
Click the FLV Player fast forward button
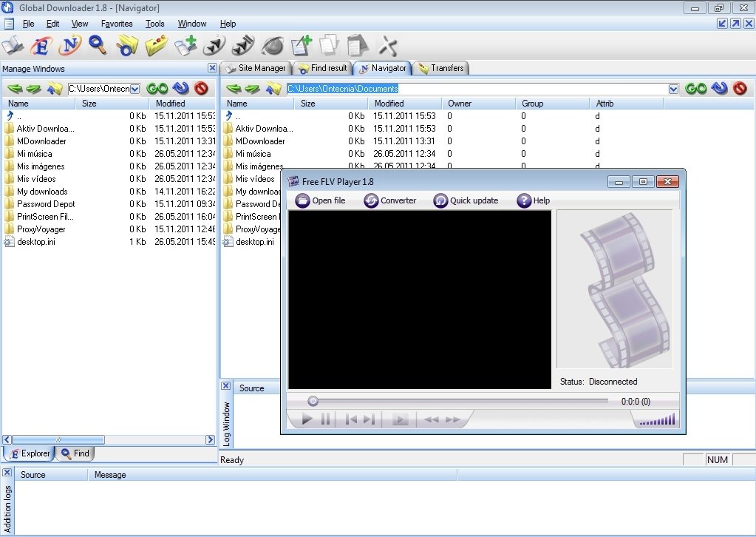(452, 419)
